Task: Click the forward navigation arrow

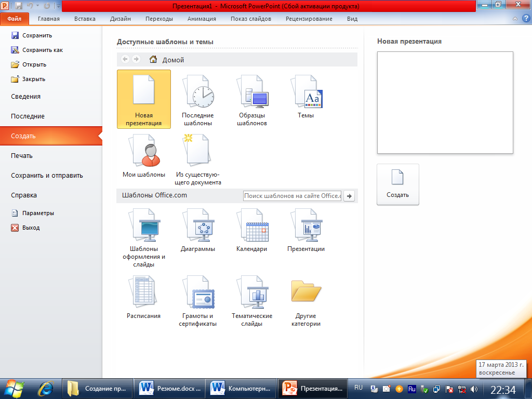Action: tap(136, 59)
